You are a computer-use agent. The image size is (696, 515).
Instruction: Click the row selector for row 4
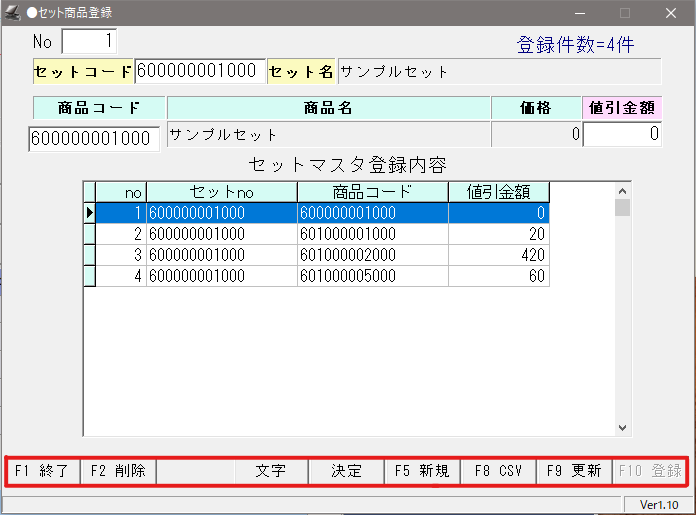(88, 276)
